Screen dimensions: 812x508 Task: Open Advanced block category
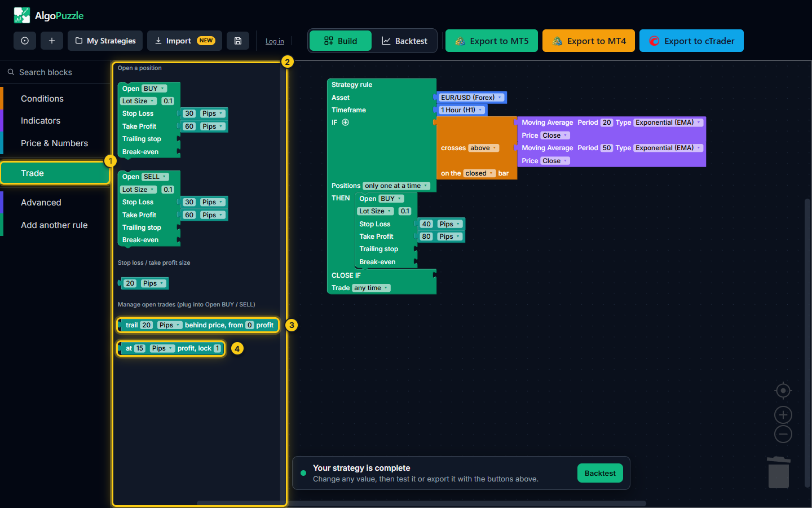55,203
